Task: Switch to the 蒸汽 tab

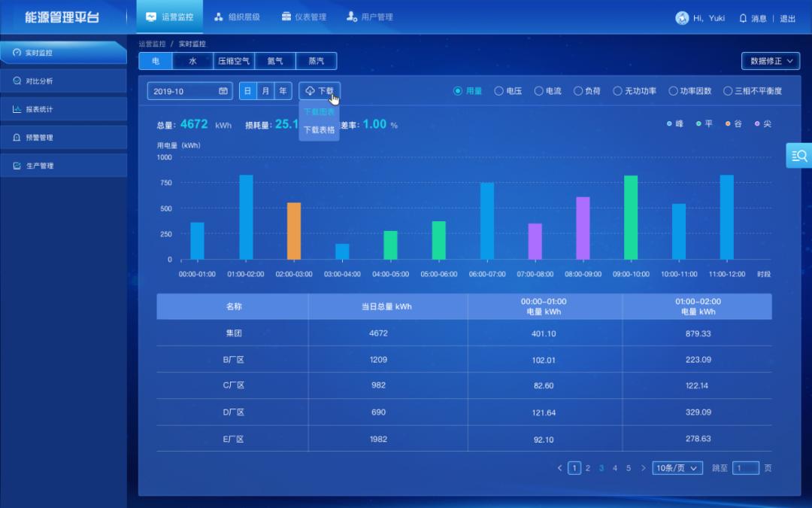Action: pyautogui.click(x=317, y=61)
